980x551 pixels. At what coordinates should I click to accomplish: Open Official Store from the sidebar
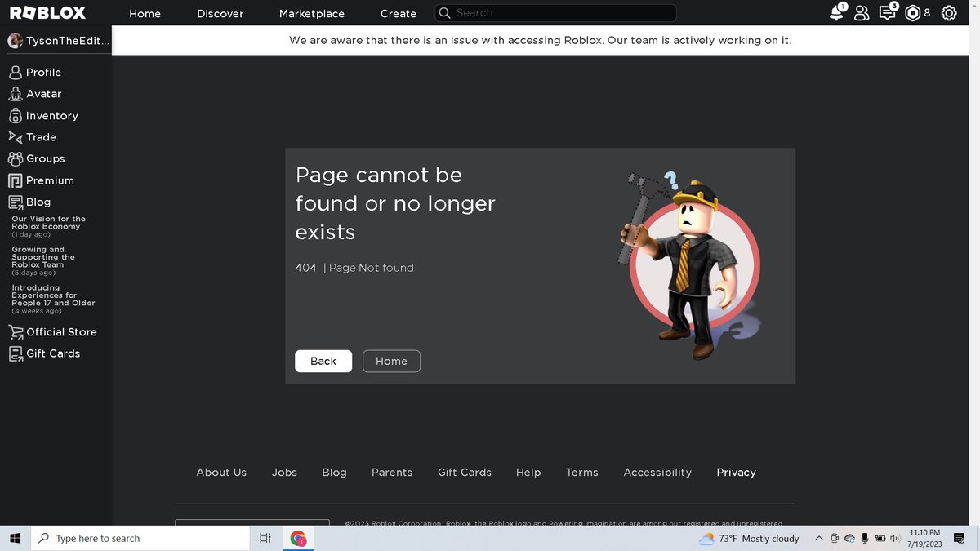pos(52,332)
